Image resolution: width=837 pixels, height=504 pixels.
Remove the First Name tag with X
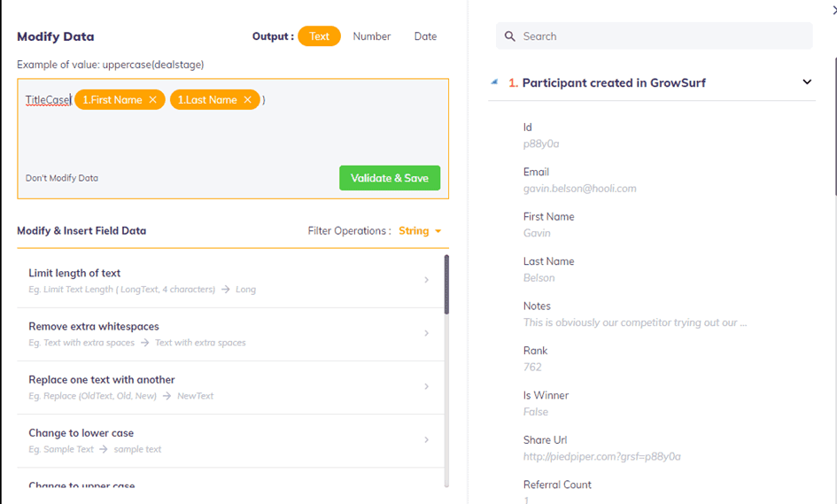click(152, 100)
